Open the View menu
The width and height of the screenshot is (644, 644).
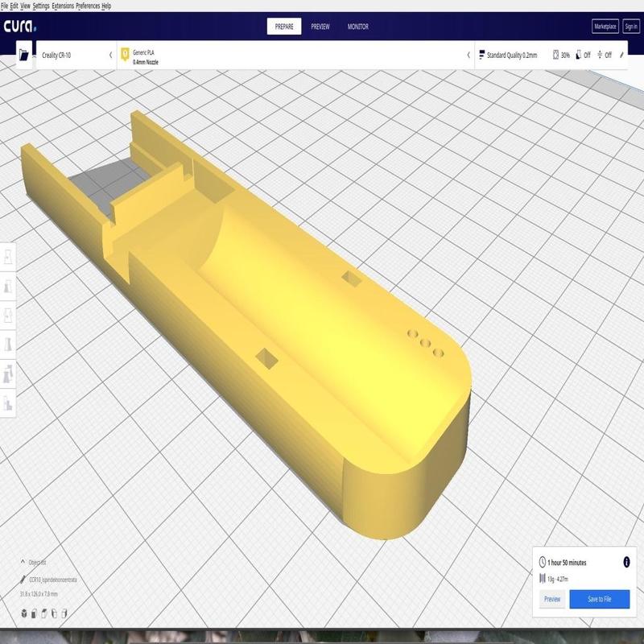coord(25,6)
